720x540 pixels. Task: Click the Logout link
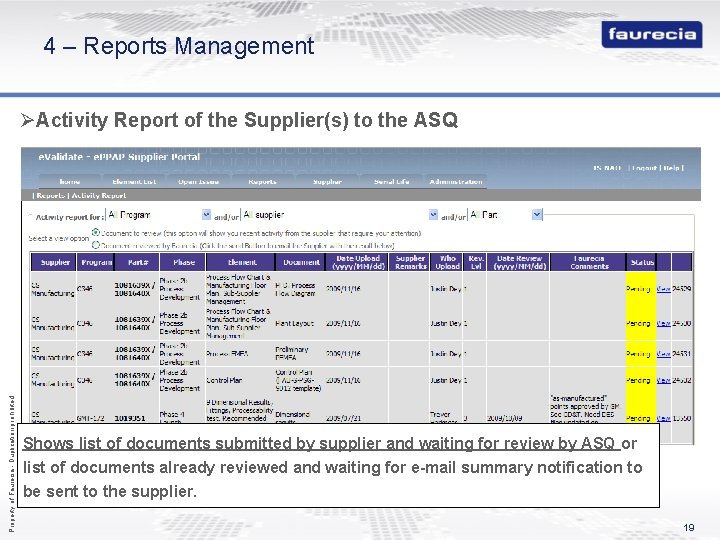tap(644, 168)
